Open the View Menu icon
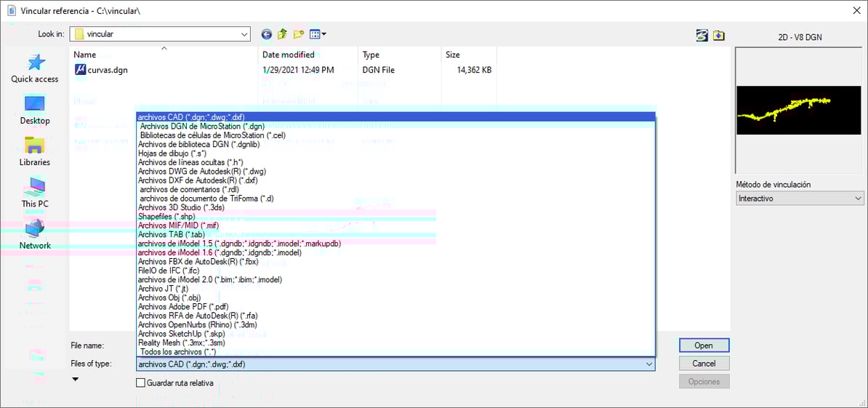Screen dimensions: 868x408 coord(318,34)
